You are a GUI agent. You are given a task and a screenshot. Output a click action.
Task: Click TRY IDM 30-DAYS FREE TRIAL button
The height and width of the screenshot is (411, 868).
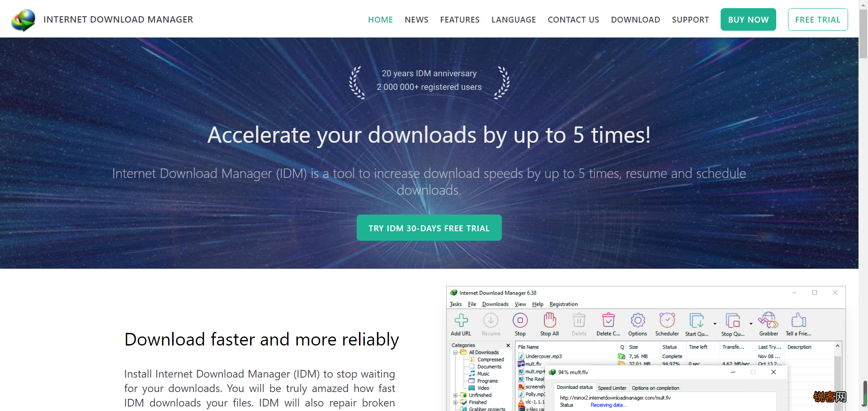click(x=429, y=228)
